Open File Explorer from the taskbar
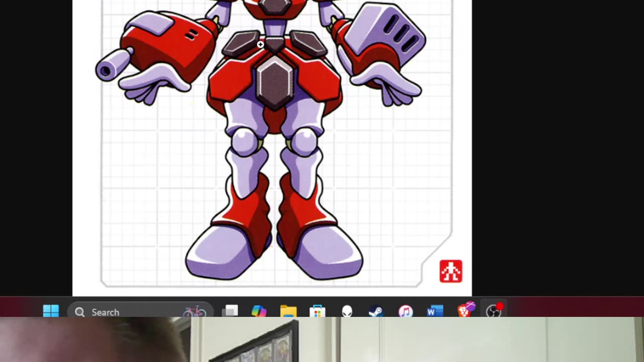644x362 pixels. click(x=288, y=311)
